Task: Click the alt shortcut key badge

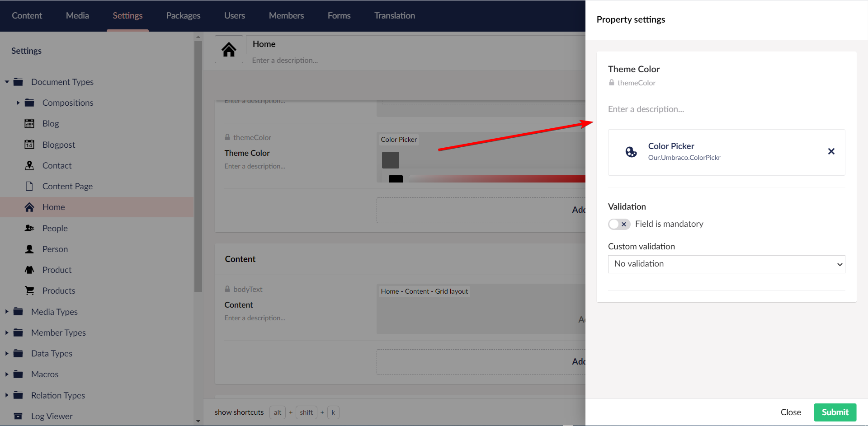Action: pos(278,412)
